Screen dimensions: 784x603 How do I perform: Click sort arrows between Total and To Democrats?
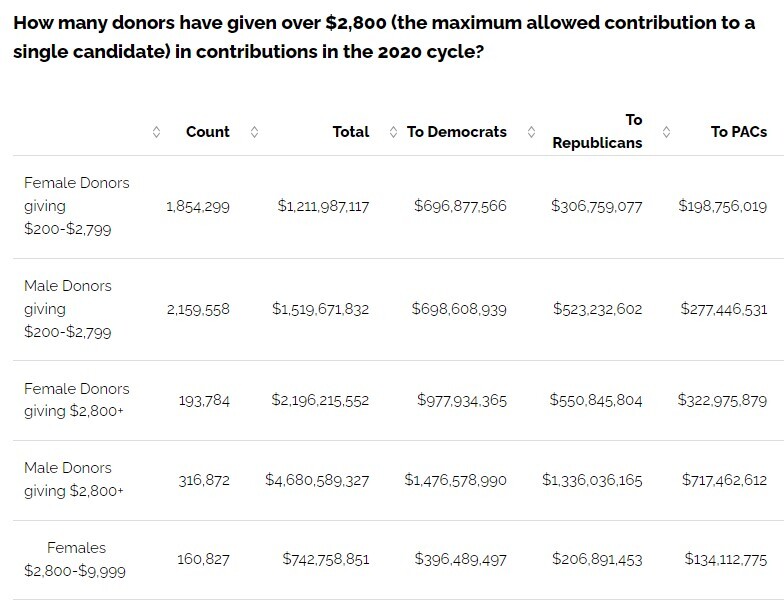(393, 132)
